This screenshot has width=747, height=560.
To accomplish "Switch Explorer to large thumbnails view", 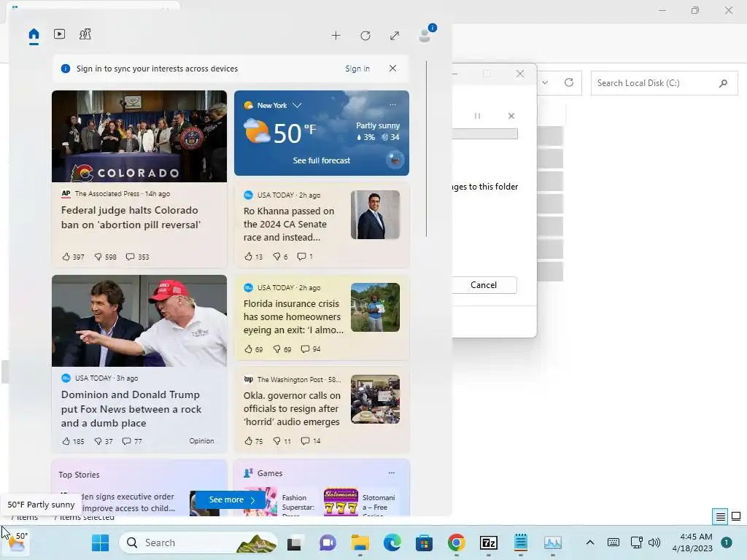I will coord(736,516).
